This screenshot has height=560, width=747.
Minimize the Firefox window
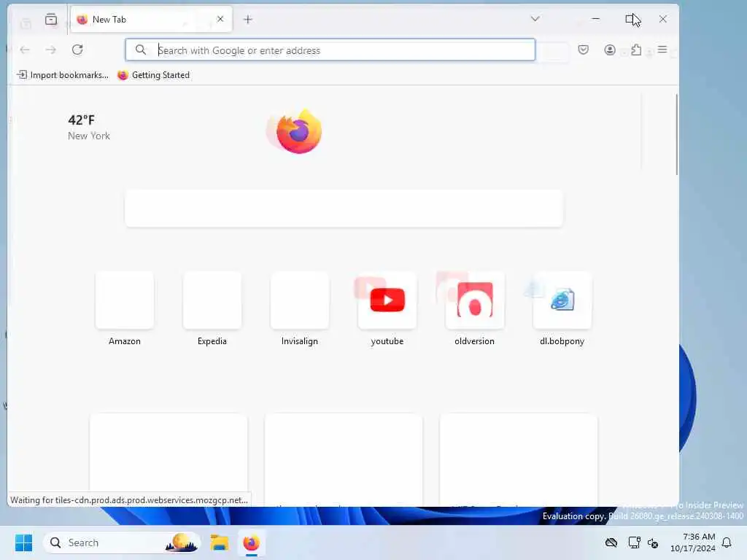coord(595,19)
